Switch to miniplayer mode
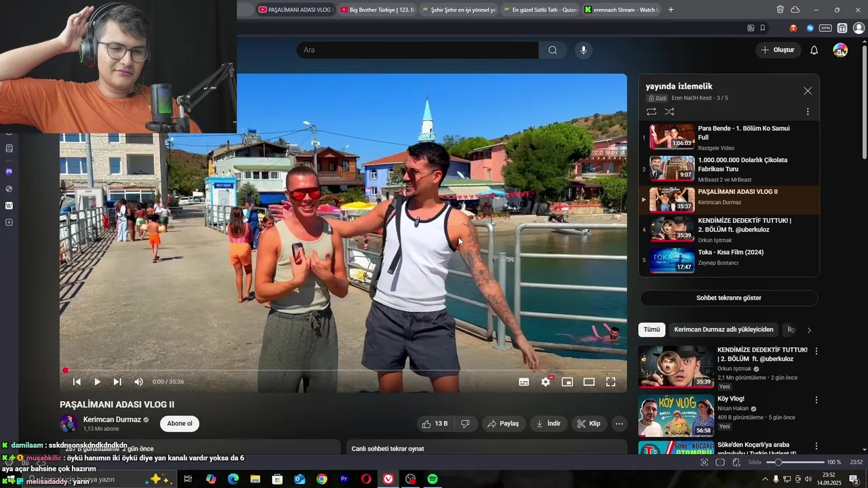868x488 pixels. (567, 382)
